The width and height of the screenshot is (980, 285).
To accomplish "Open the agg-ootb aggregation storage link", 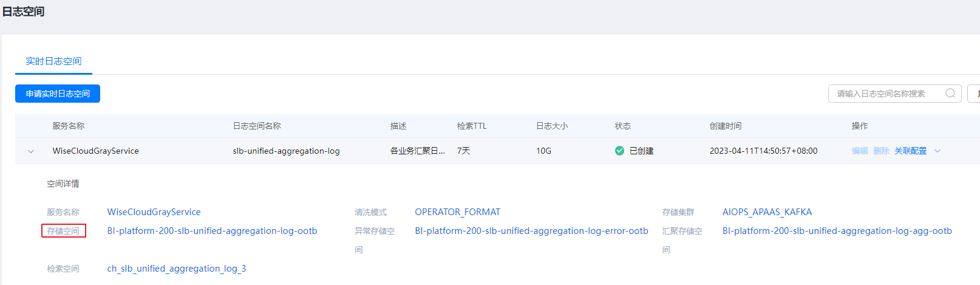I will point(837,231).
